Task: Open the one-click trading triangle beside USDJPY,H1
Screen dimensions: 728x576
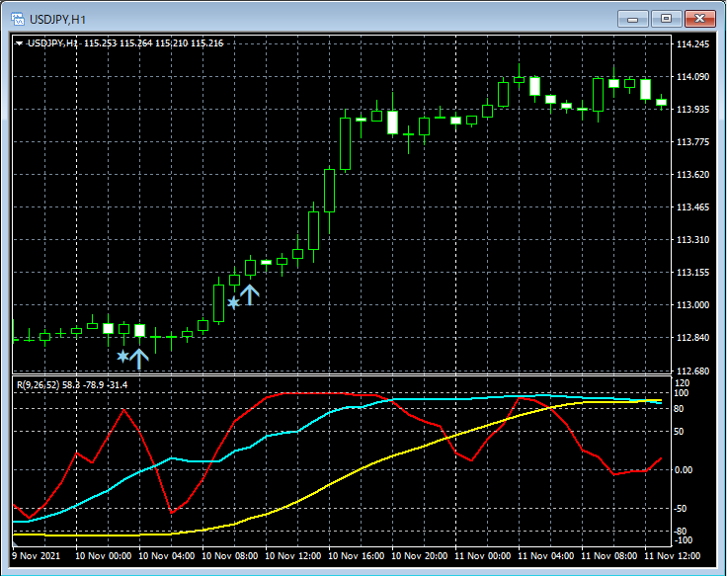Action: [x=20, y=43]
